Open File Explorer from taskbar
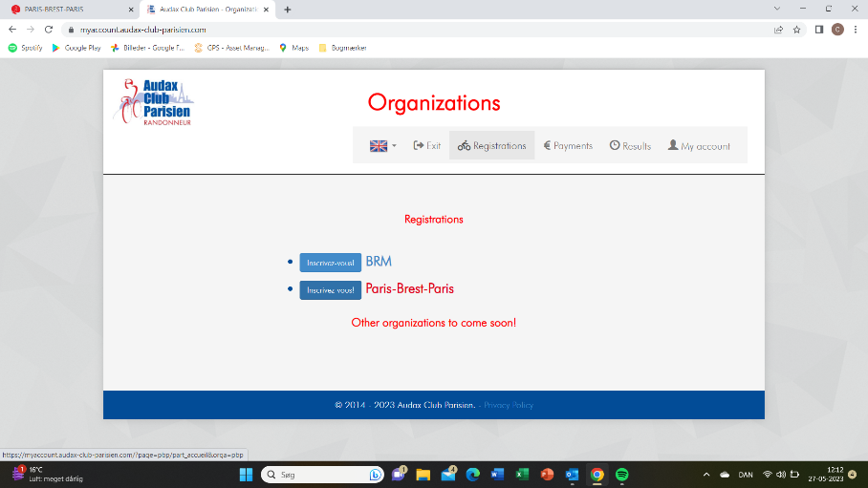This screenshot has width=868, height=488. (423, 475)
